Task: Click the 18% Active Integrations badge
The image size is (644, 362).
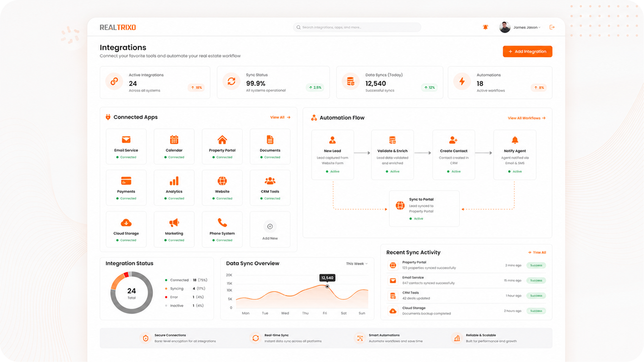Action: coord(196,87)
